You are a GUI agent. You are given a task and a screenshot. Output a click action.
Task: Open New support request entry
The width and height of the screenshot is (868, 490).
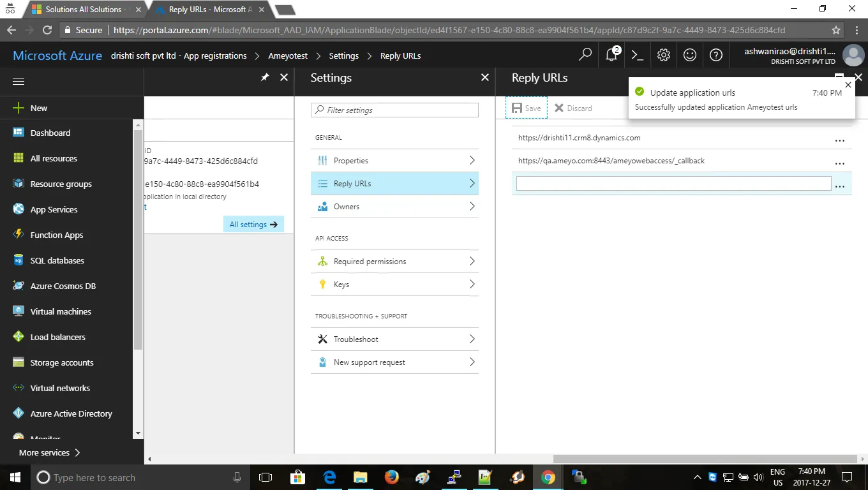coord(394,362)
